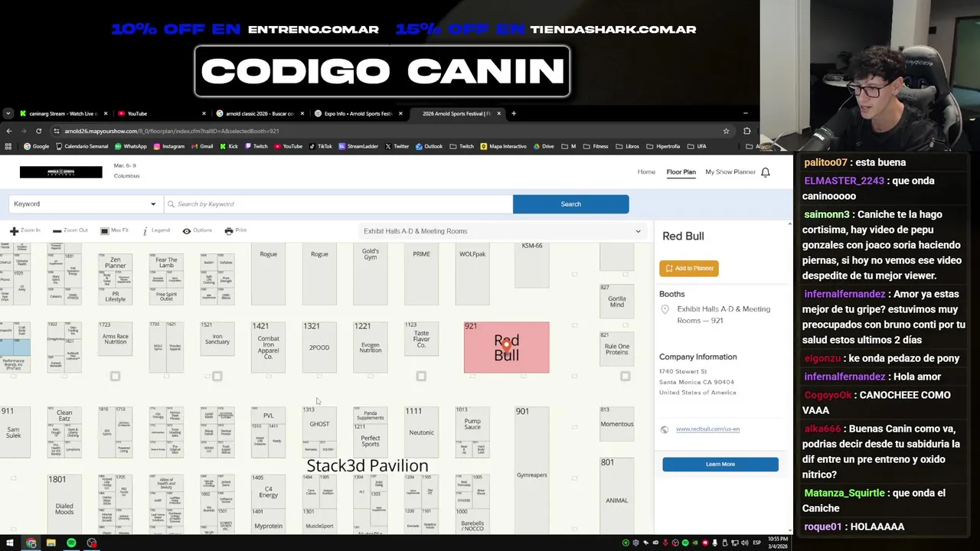This screenshot has width=980, height=551.
Task: Open Chrome from the taskbar
Action: coord(31,543)
